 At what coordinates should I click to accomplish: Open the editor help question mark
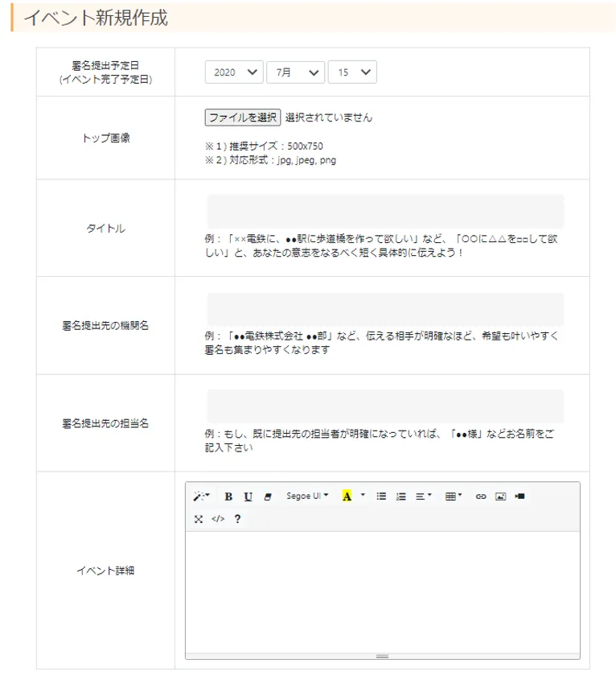click(238, 519)
